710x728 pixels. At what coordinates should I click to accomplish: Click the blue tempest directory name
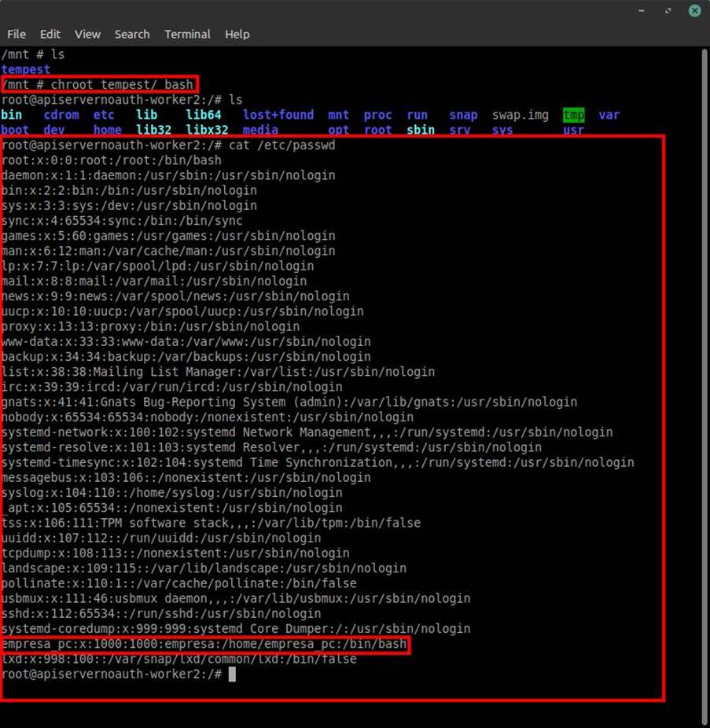point(26,69)
